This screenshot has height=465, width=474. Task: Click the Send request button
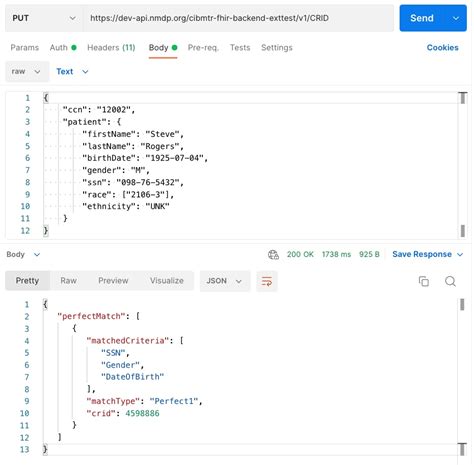coord(422,18)
